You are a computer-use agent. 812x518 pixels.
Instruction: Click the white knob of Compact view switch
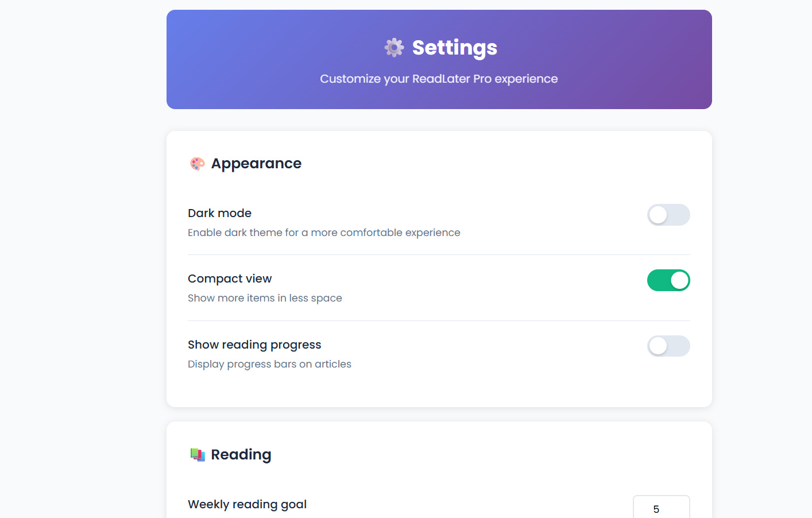pyautogui.click(x=679, y=280)
